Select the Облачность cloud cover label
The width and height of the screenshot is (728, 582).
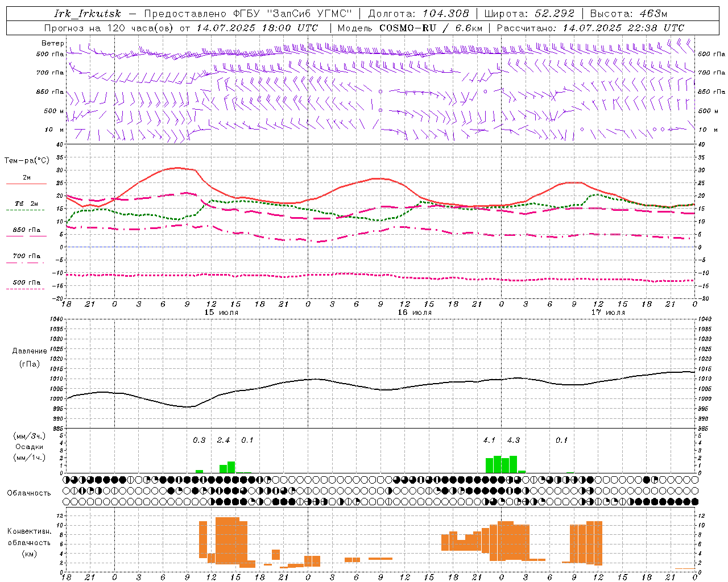pyautogui.click(x=29, y=493)
